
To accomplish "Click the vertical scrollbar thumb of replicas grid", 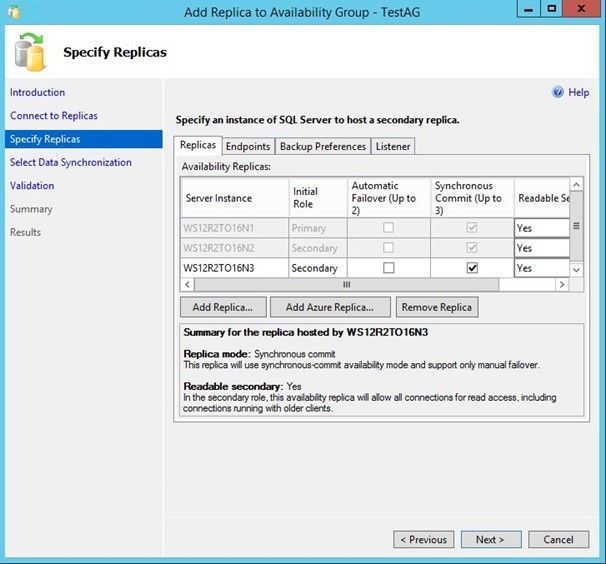I will [x=576, y=226].
